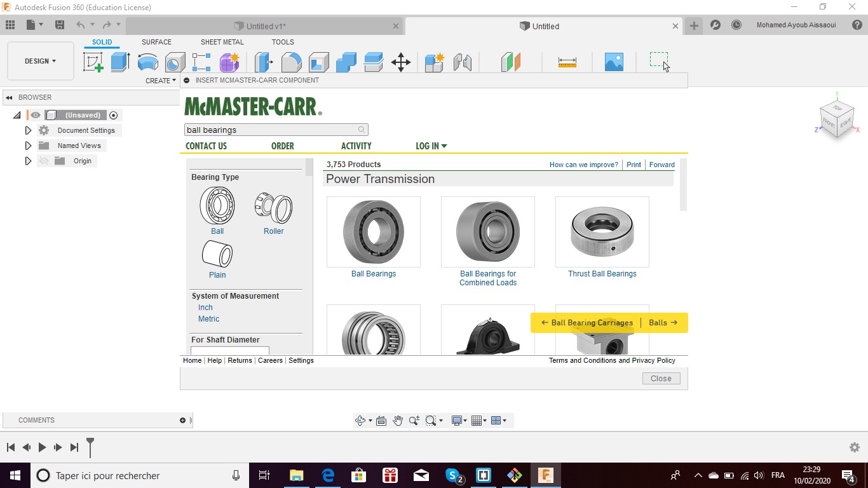Click the Ball Bearings product thumbnail

click(374, 232)
